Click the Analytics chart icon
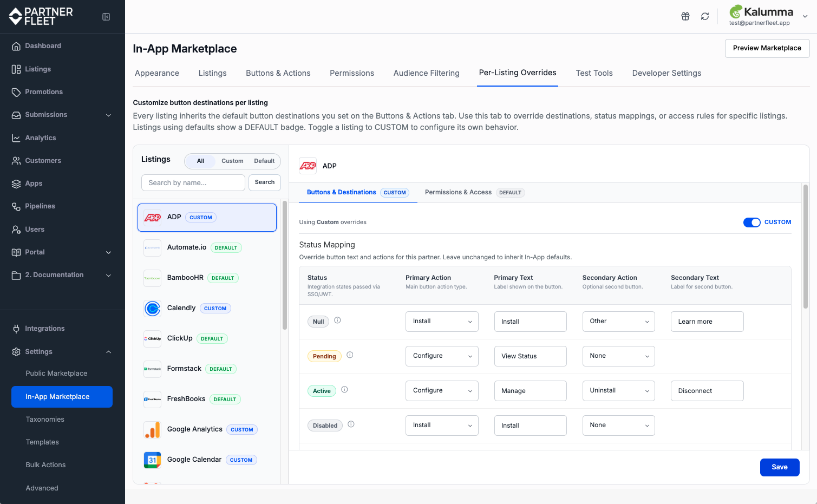 pos(16,138)
